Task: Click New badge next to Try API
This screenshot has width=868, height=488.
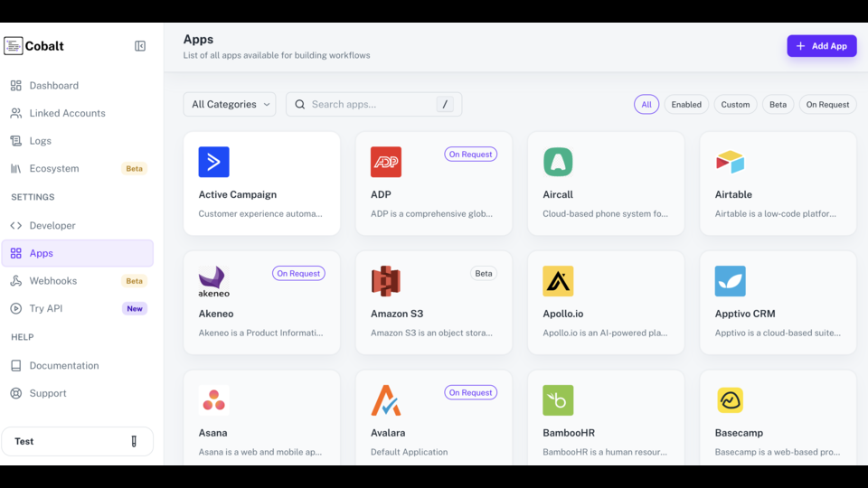Action: point(135,309)
